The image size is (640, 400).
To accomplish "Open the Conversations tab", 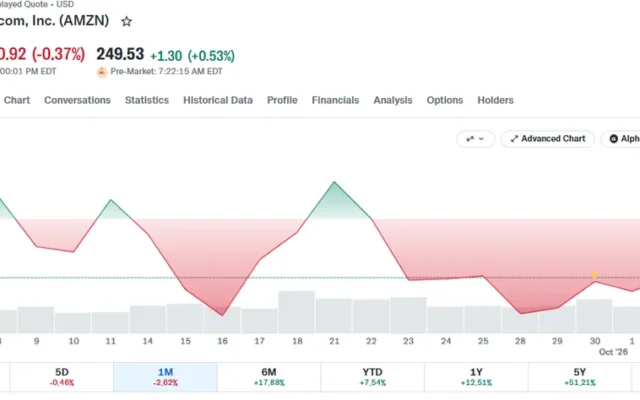I will [77, 100].
